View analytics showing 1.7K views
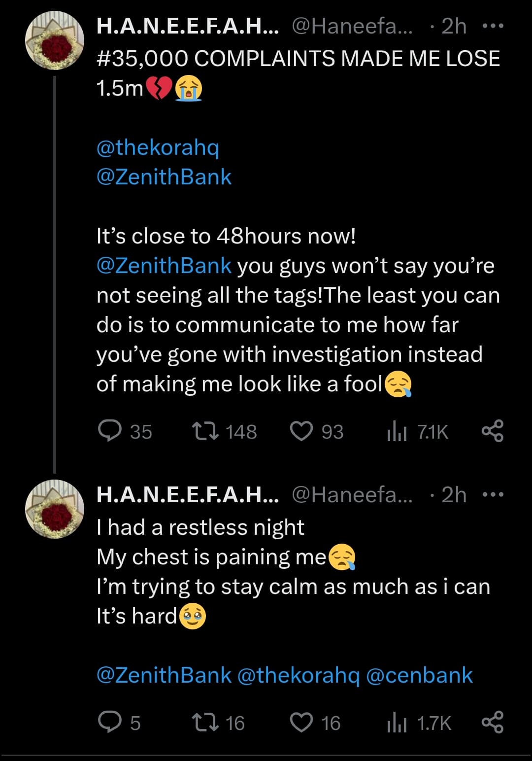532x761 pixels. click(x=397, y=723)
